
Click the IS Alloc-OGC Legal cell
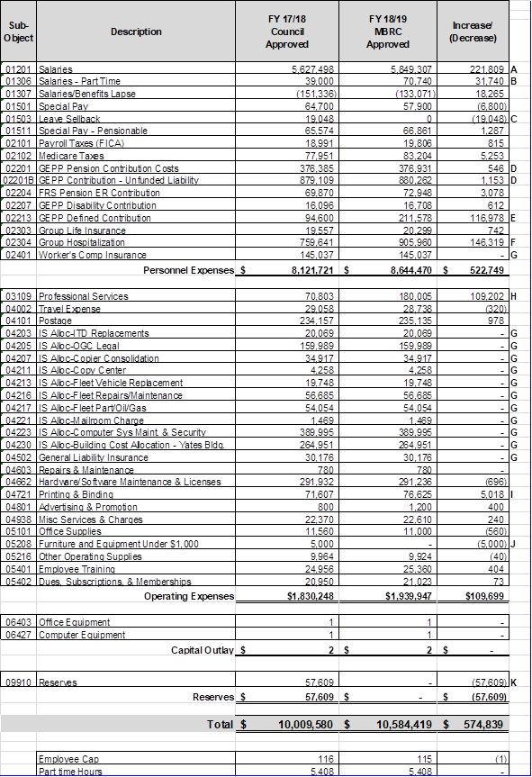coord(136,346)
